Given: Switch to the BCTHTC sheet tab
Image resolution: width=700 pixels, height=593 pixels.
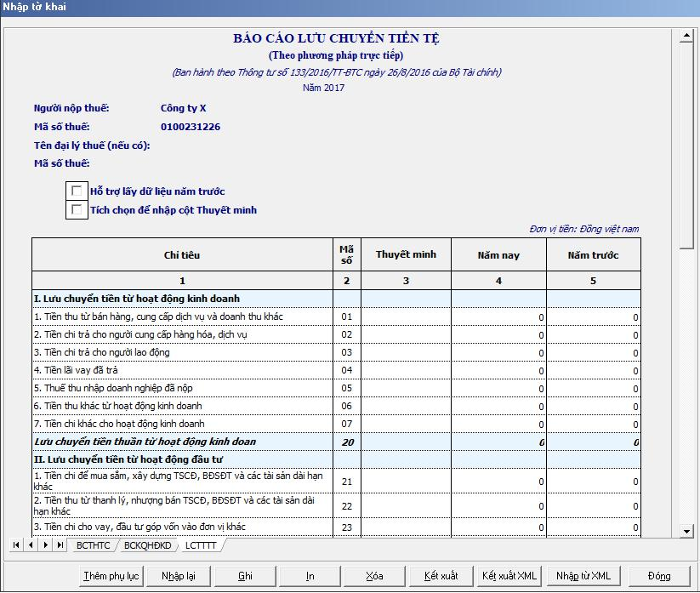Looking at the screenshot, I should (93, 545).
